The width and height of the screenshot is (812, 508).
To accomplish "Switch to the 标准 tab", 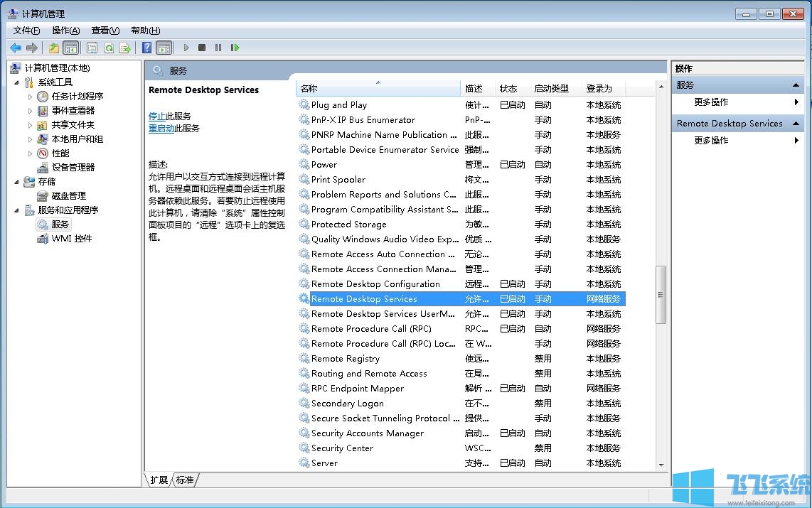I will tap(185, 480).
